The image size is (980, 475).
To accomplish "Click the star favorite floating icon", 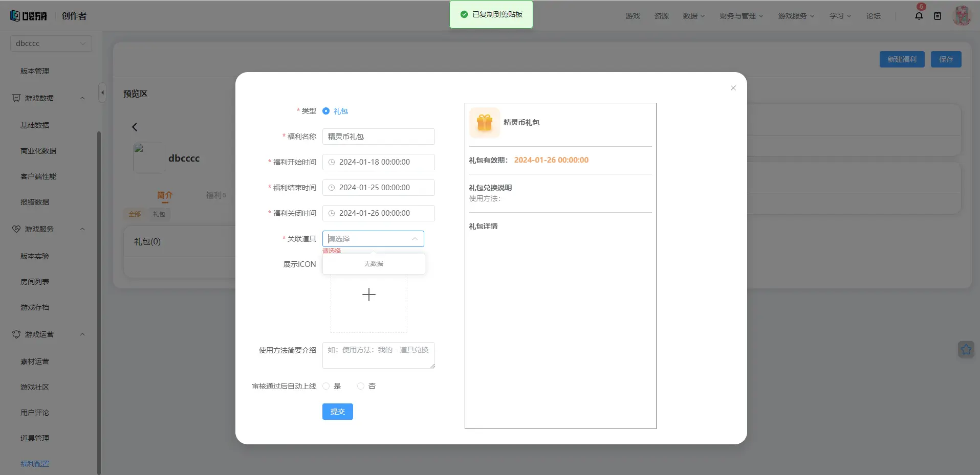I will pyautogui.click(x=966, y=350).
